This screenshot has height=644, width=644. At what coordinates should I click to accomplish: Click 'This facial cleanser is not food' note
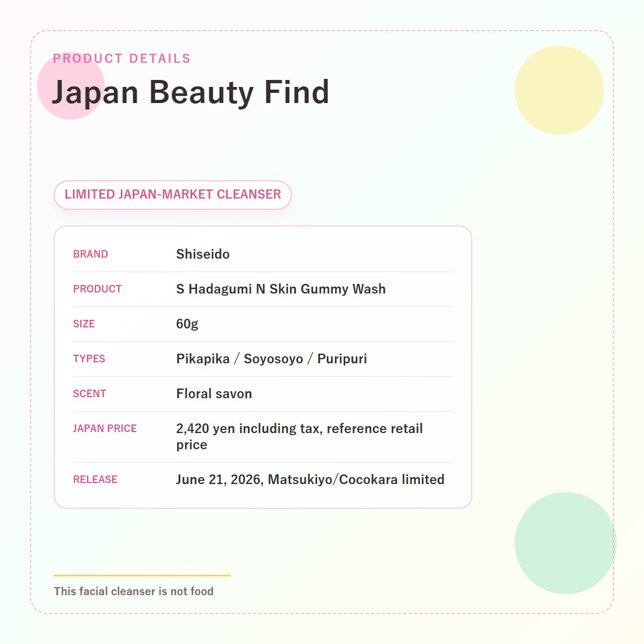[134, 591]
